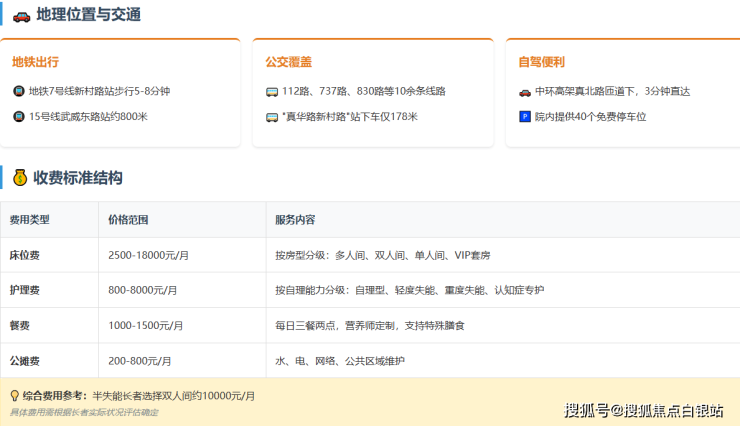
Task: Select the 自驾便利 card heading
Action: pyautogui.click(x=541, y=62)
